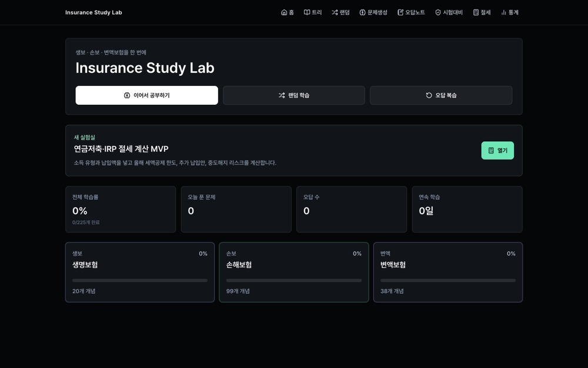588x368 pixels.
Task: Start 랜덤 학습 random study button
Action: point(293,95)
